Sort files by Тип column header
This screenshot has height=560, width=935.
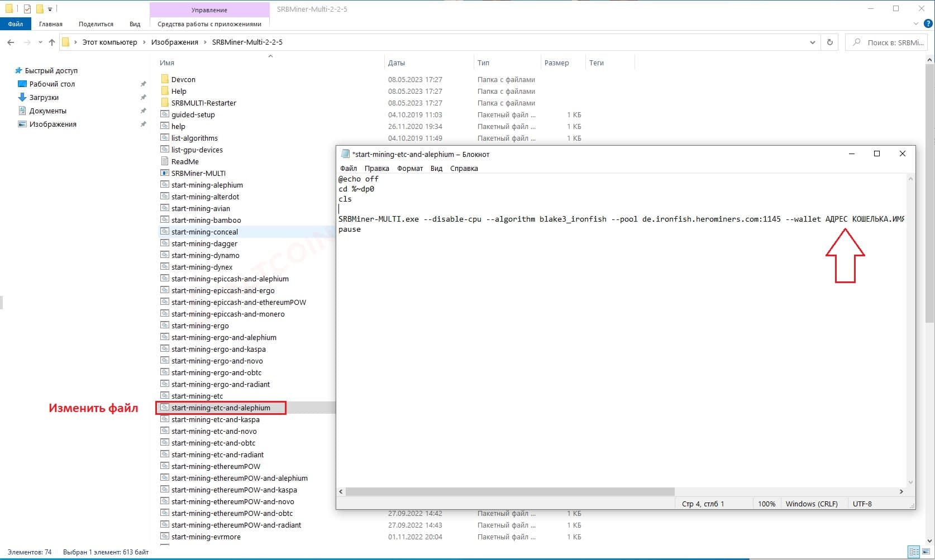tap(484, 63)
